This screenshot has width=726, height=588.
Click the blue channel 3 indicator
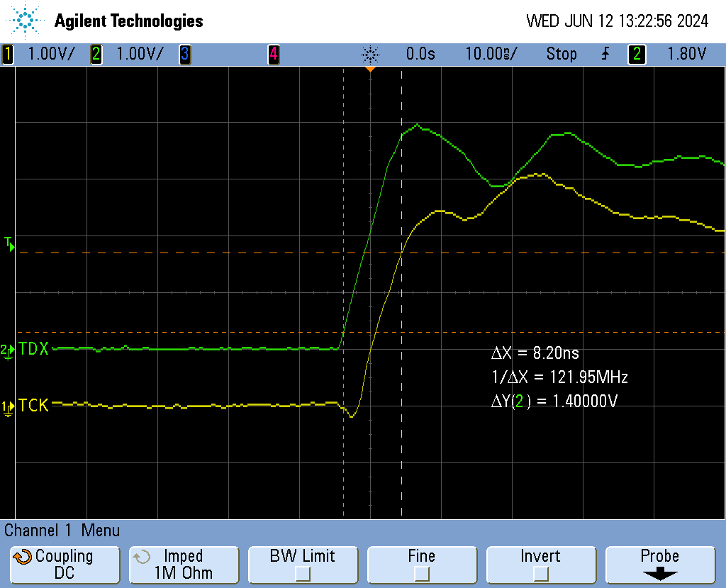[185, 54]
